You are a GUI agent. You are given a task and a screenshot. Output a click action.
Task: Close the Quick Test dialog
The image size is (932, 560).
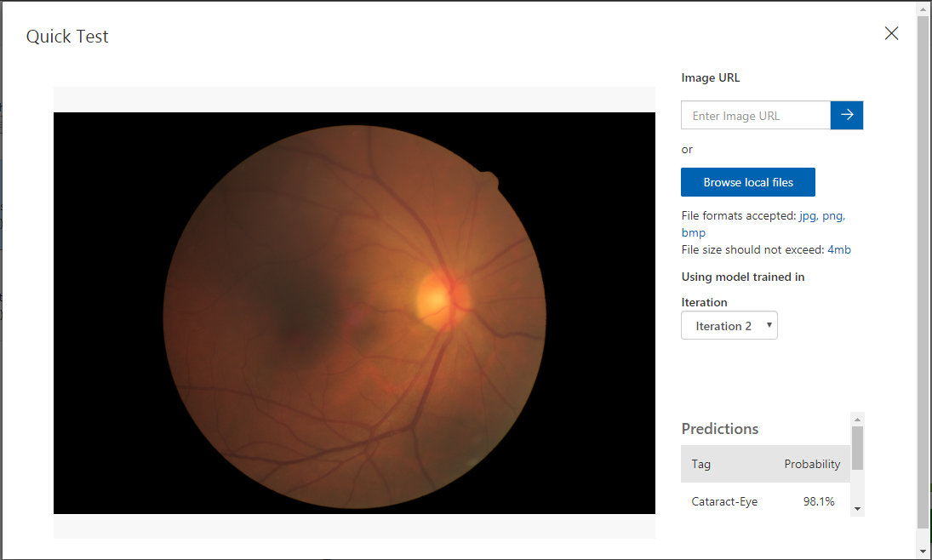(891, 33)
